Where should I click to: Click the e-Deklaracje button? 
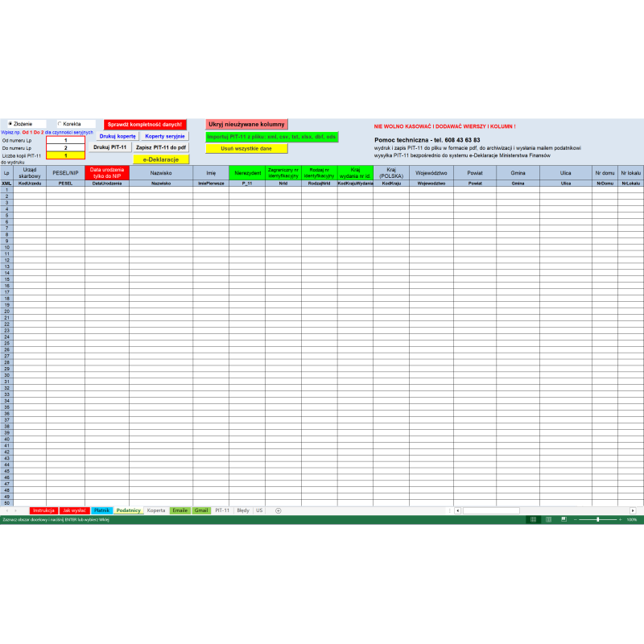point(161,159)
